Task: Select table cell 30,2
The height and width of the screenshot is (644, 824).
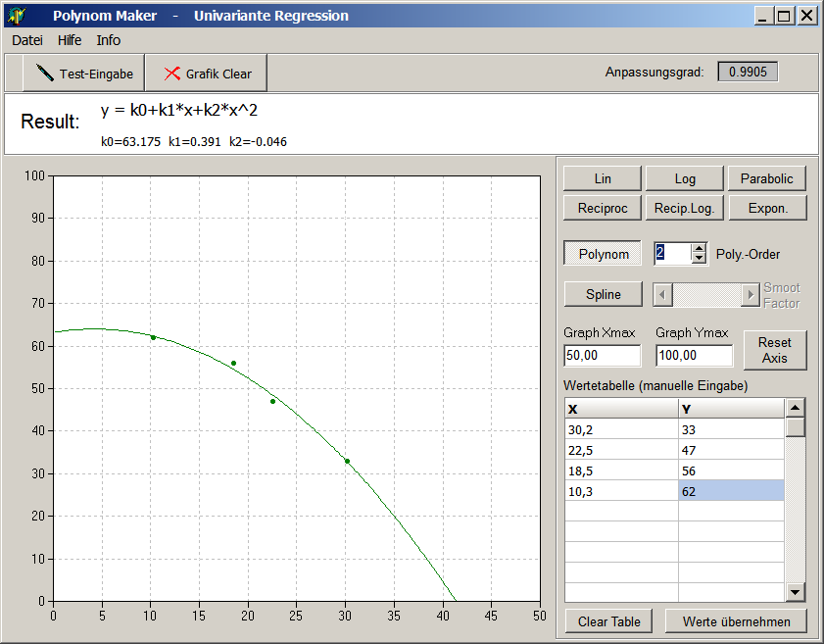Action: point(622,429)
